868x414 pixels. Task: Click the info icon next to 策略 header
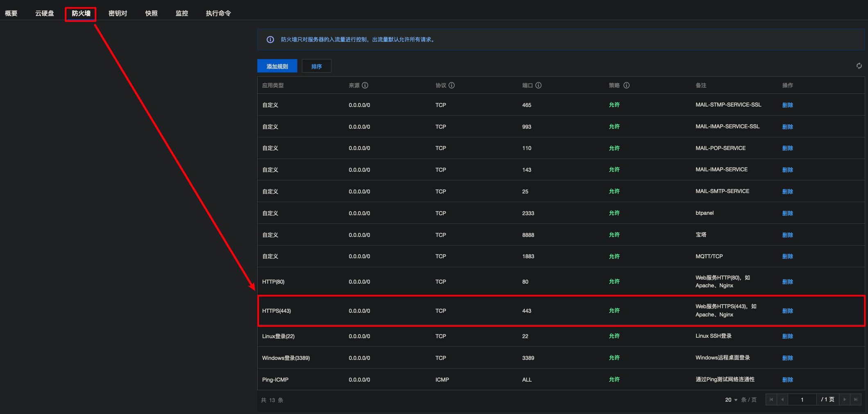pyautogui.click(x=627, y=85)
